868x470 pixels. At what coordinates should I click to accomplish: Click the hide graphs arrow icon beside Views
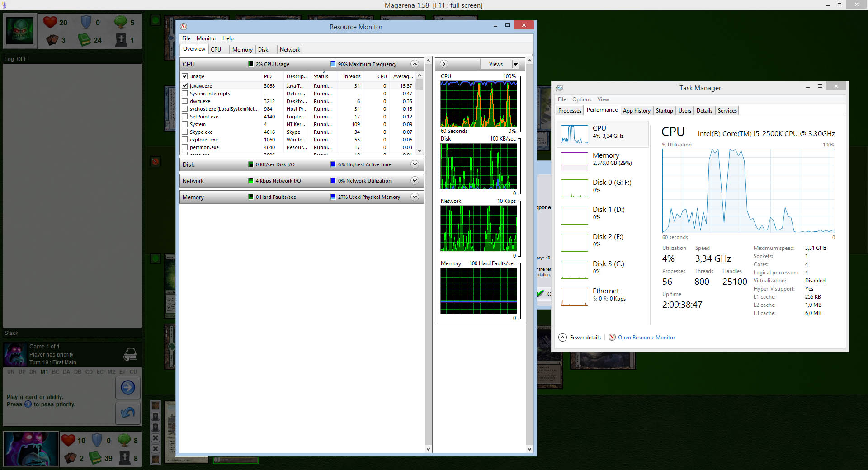click(444, 64)
